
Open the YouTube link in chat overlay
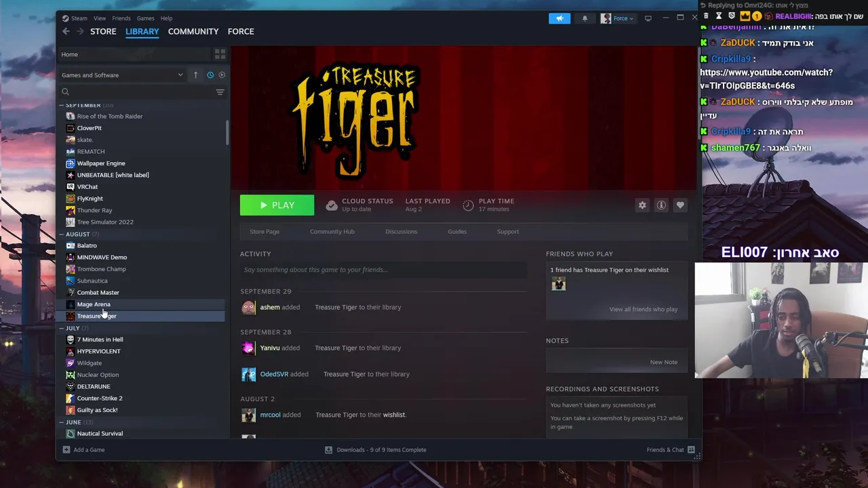[x=766, y=79]
